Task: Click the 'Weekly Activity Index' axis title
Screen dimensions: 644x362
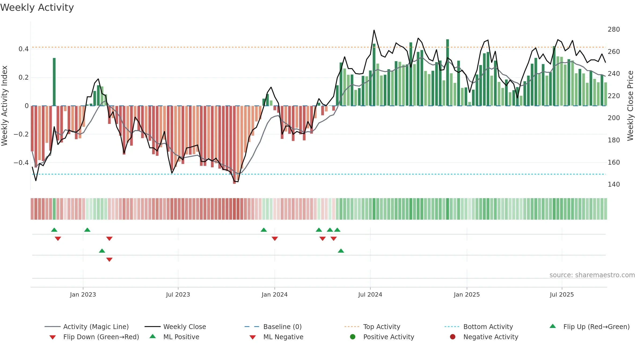Action: 5,106
